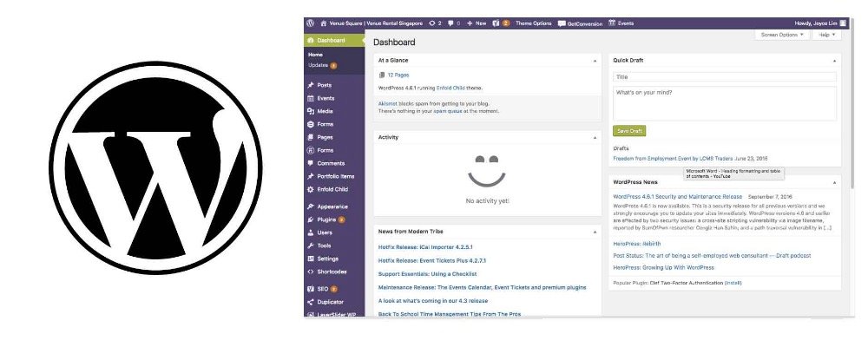Open the comments bubble icon in admin bar

[x=451, y=23]
